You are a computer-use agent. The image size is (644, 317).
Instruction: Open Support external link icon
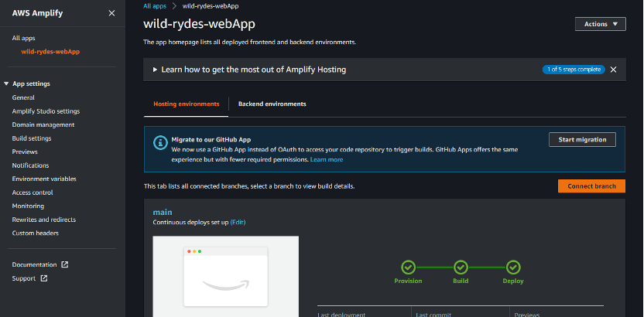[x=44, y=278]
